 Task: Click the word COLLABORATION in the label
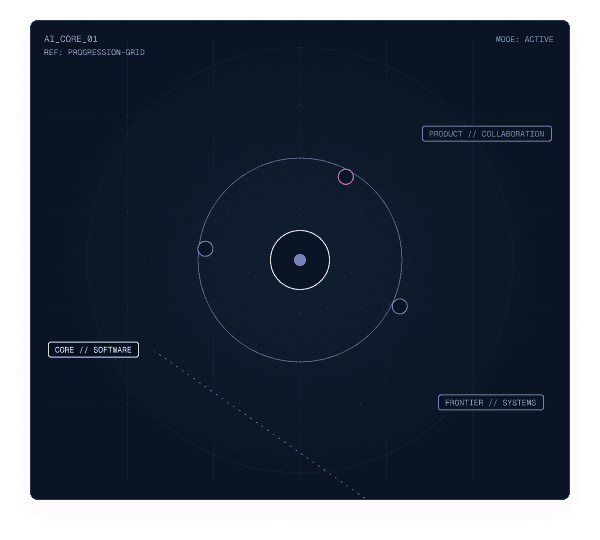click(513, 134)
